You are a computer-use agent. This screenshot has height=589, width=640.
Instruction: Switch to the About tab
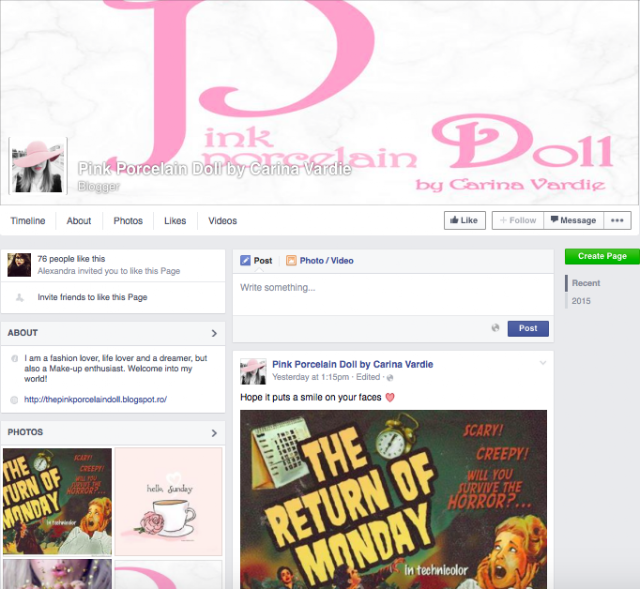tap(79, 221)
